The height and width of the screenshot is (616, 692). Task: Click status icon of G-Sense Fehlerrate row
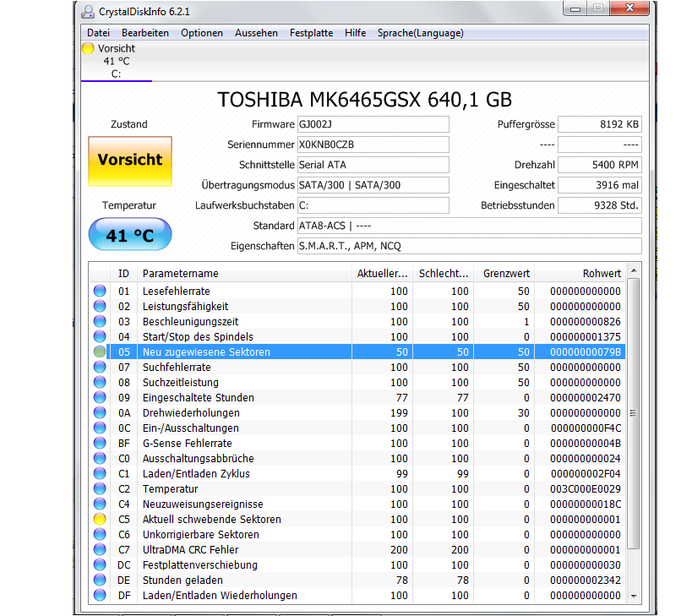pyautogui.click(x=101, y=444)
